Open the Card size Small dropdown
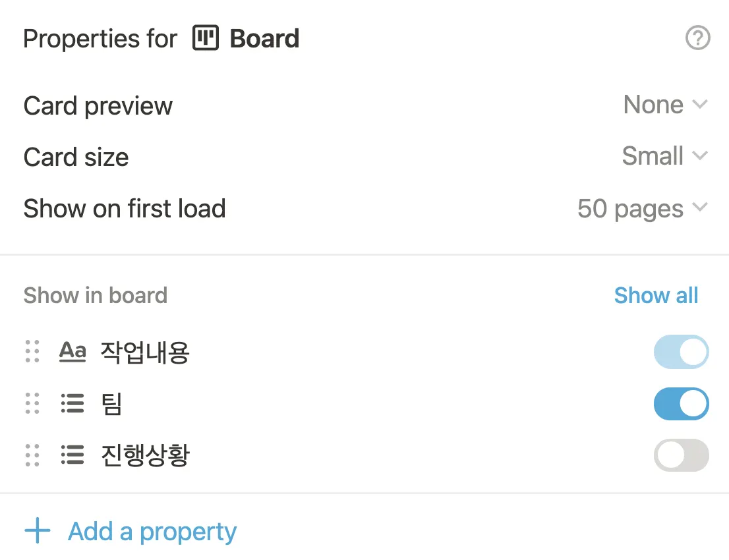 pyautogui.click(x=664, y=156)
